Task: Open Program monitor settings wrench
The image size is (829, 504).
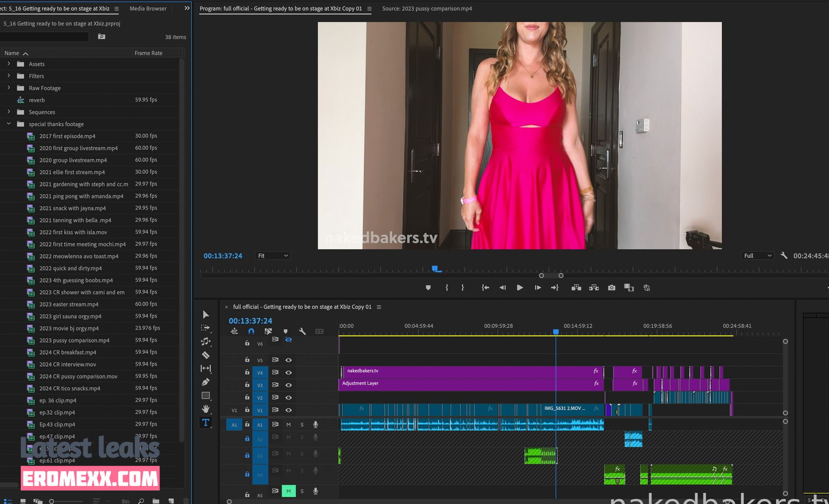Action: click(x=784, y=255)
